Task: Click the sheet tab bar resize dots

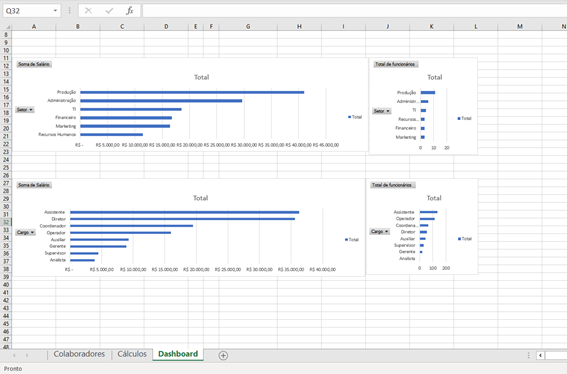Action: click(528, 356)
